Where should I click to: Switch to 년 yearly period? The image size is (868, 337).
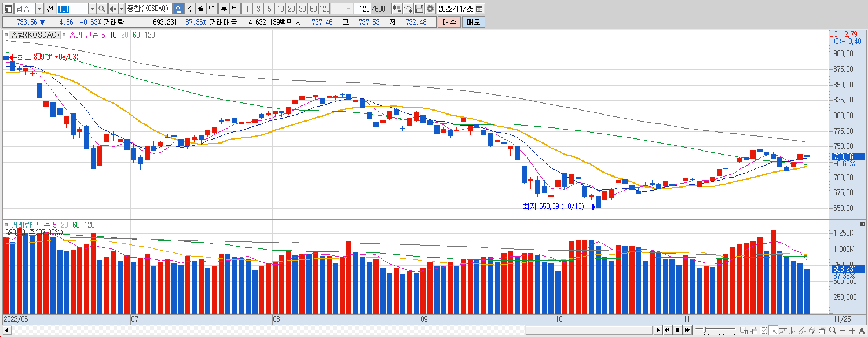[x=211, y=9]
